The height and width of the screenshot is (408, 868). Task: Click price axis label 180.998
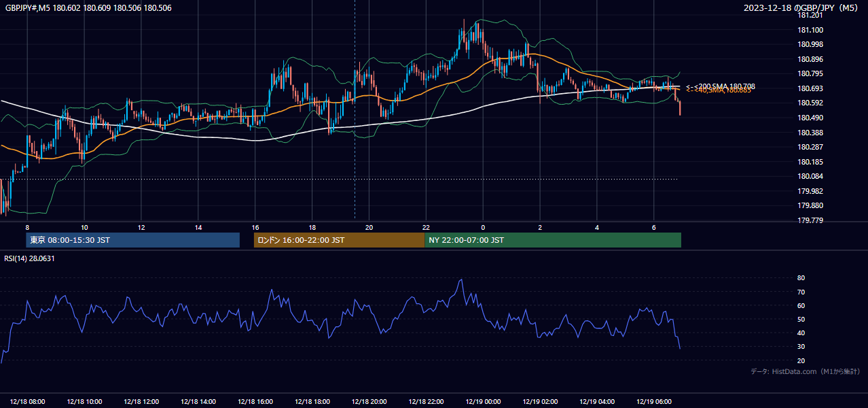(810, 44)
